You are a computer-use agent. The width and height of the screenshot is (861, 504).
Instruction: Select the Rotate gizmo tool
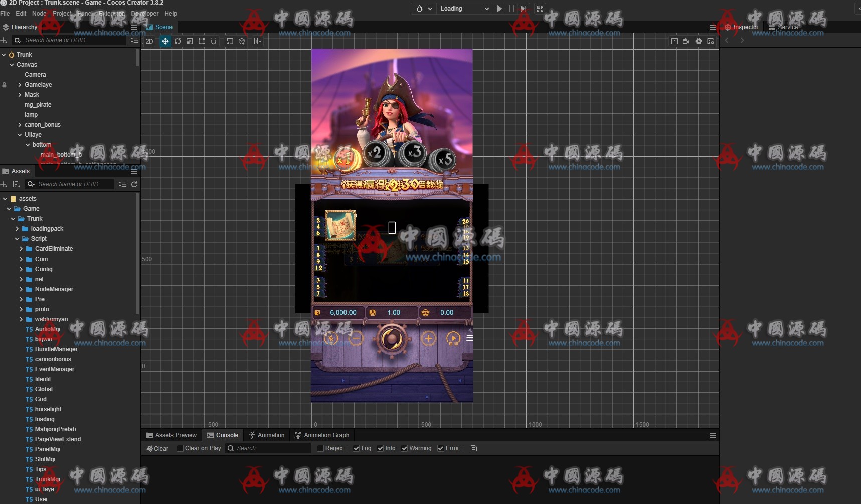point(178,41)
